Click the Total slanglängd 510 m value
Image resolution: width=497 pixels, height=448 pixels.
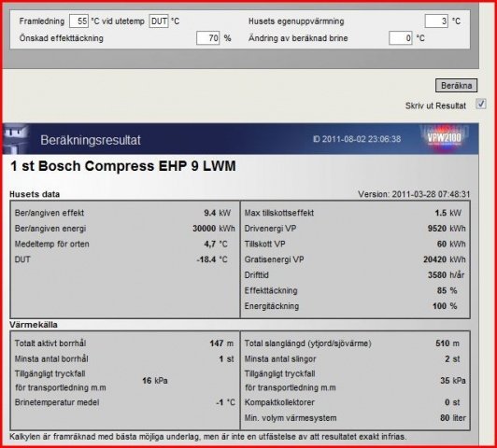(x=447, y=343)
